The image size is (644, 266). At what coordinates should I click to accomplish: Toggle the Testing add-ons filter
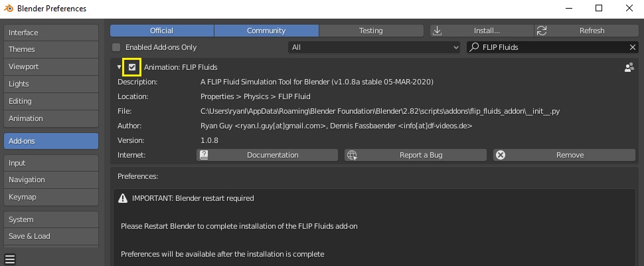click(x=371, y=31)
